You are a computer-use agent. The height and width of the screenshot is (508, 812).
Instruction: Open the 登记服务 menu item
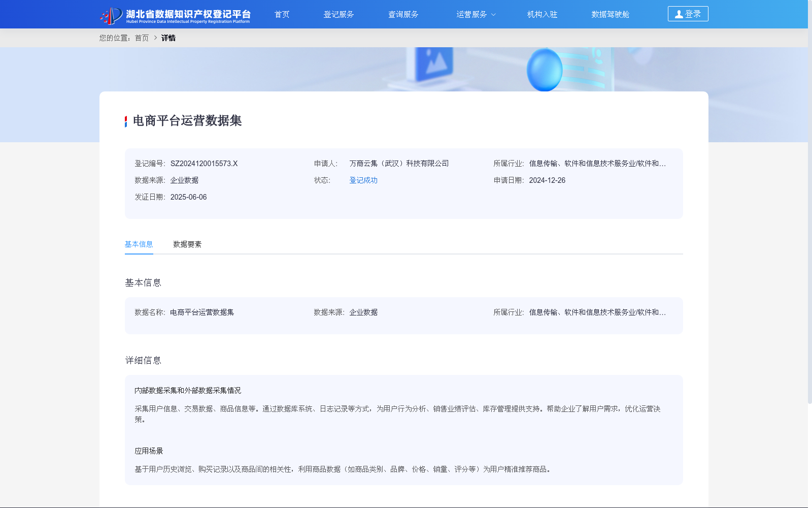[x=339, y=14]
